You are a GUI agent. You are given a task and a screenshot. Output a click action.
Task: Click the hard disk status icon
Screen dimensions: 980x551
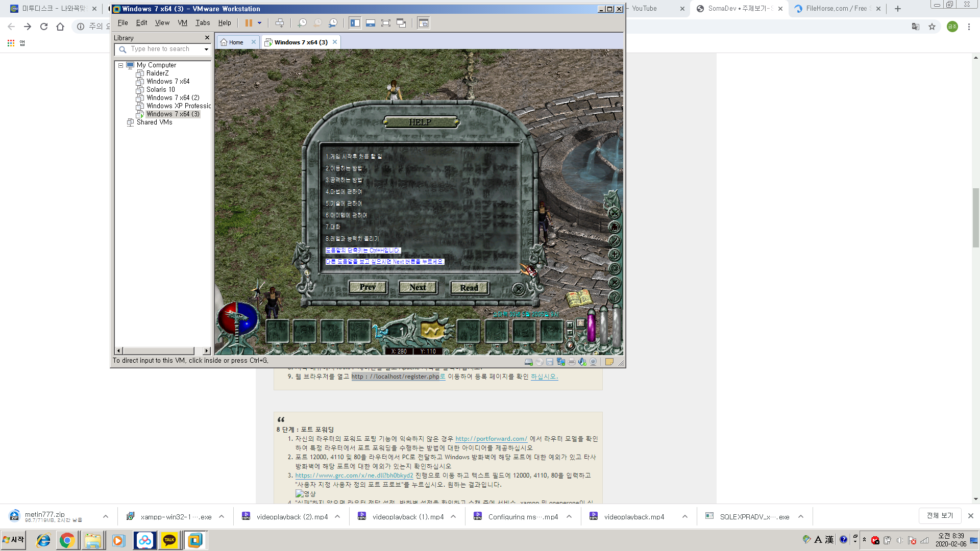click(x=528, y=361)
